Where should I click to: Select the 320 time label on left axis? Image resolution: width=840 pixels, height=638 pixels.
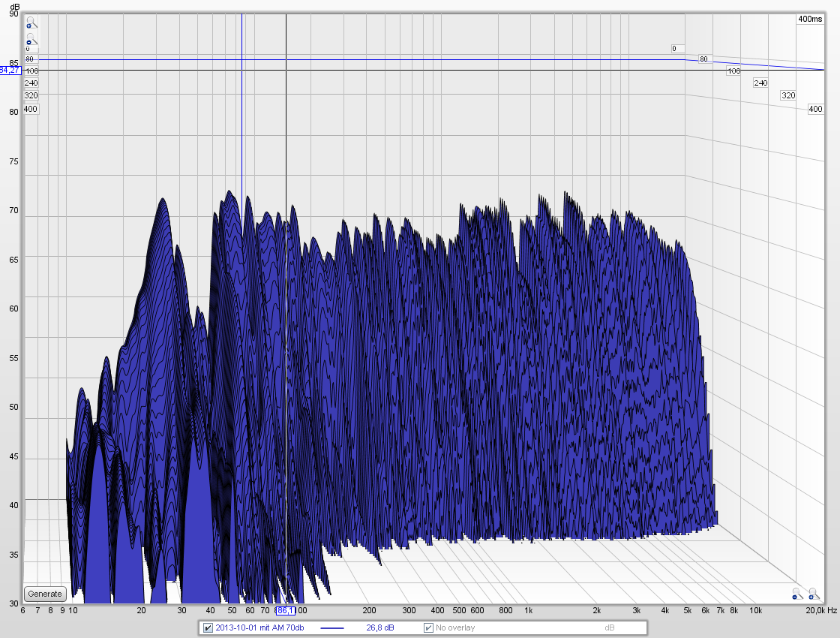(31, 95)
